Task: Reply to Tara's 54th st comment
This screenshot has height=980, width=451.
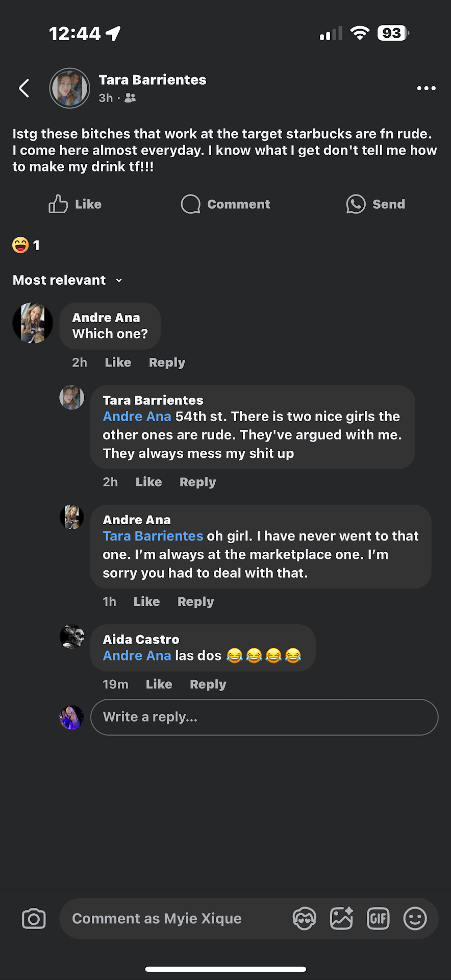Action: 197,482
